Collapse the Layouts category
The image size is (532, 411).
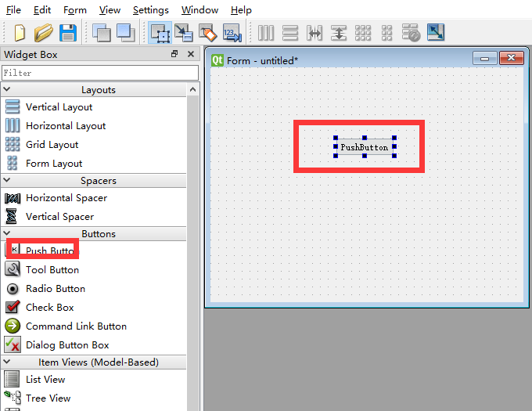(99, 90)
